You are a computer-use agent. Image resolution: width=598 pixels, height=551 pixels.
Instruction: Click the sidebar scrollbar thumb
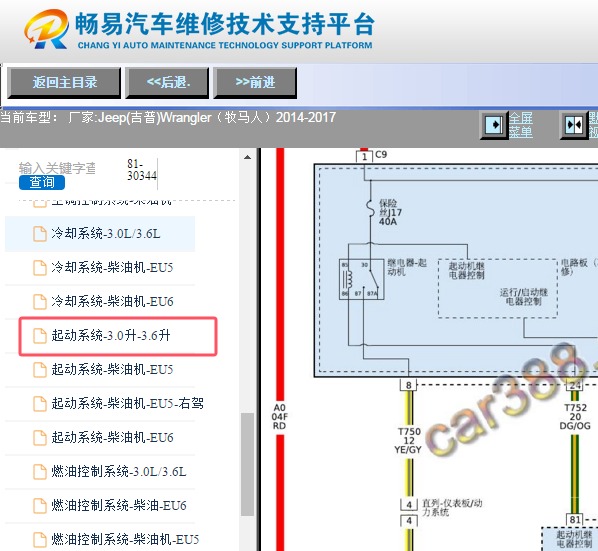[248, 464]
